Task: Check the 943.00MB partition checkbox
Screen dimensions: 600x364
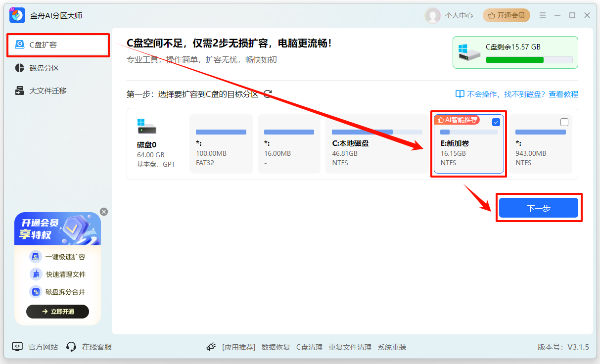Action: (564, 122)
